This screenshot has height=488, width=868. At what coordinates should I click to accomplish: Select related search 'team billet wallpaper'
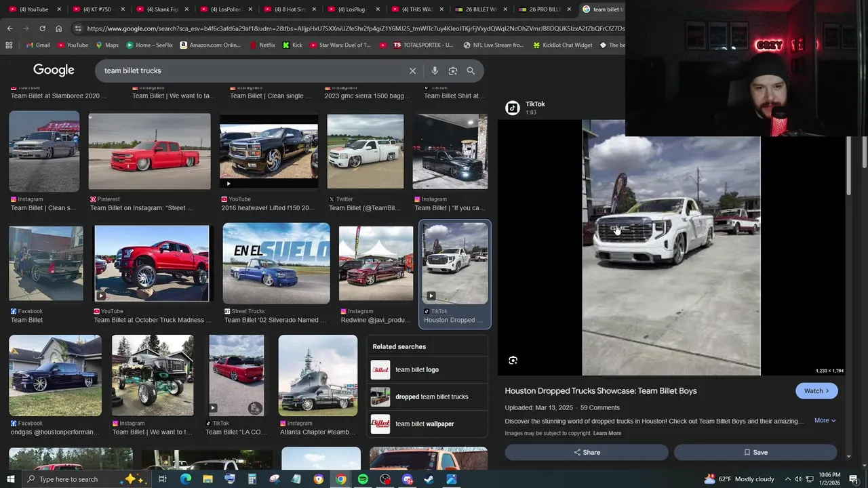coord(427,424)
